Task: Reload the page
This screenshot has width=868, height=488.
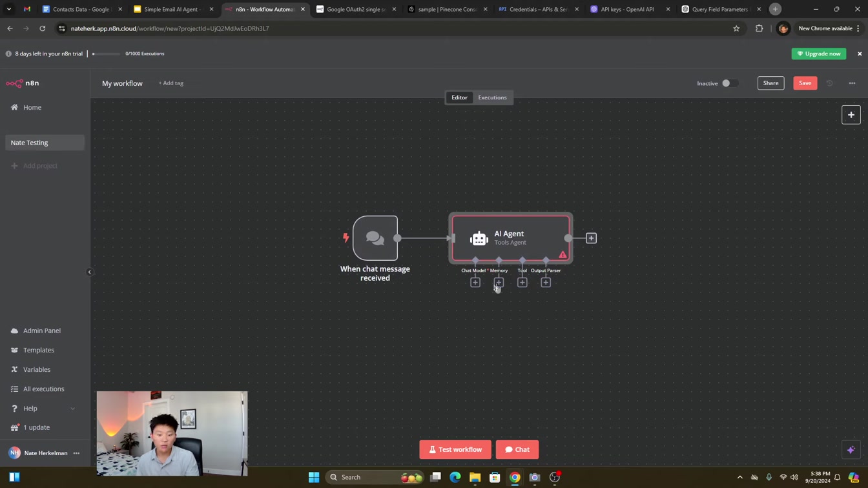Action: [x=43, y=28]
